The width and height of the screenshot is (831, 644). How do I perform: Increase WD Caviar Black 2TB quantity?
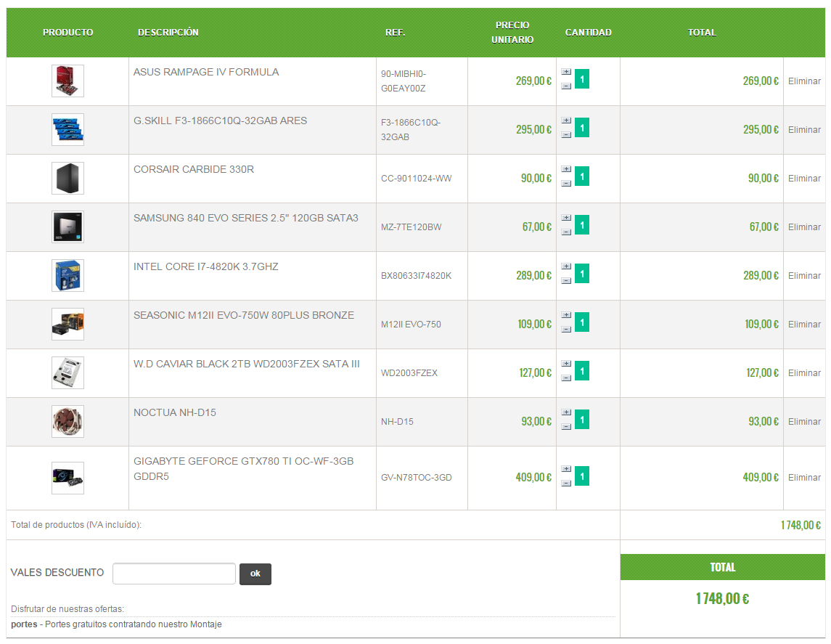566,364
